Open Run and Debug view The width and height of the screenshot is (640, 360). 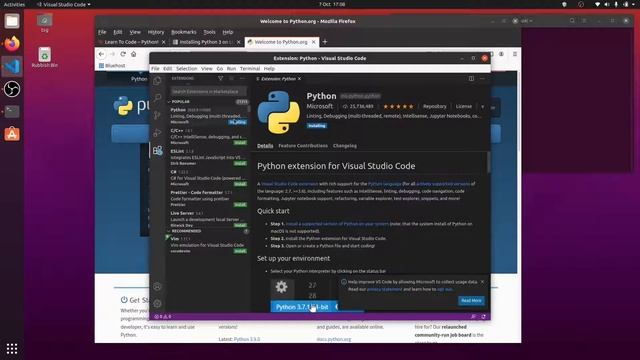tap(157, 133)
